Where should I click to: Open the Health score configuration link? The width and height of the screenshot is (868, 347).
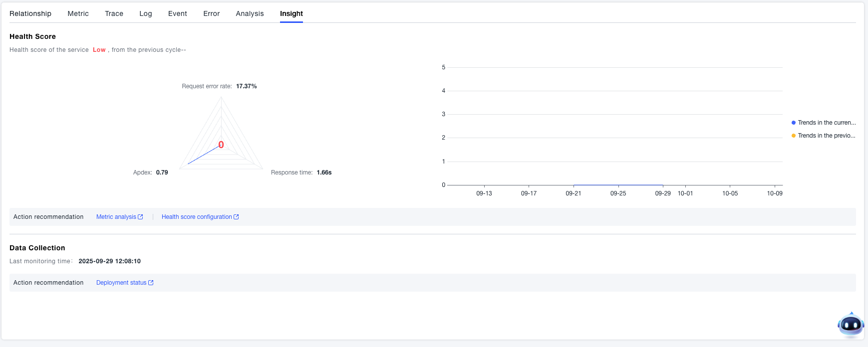[197, 217]
